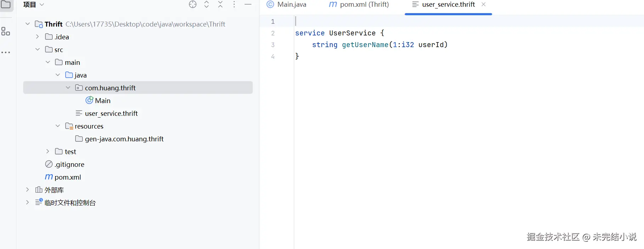Select the .gitignore file
This screenshot has width=644, height=249.
[69, 164]
